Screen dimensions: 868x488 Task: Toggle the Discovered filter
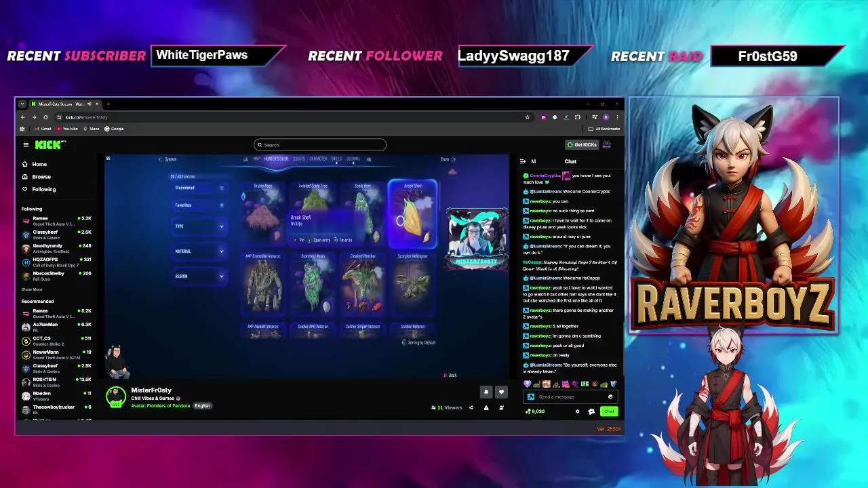click(x=199, y=188)
